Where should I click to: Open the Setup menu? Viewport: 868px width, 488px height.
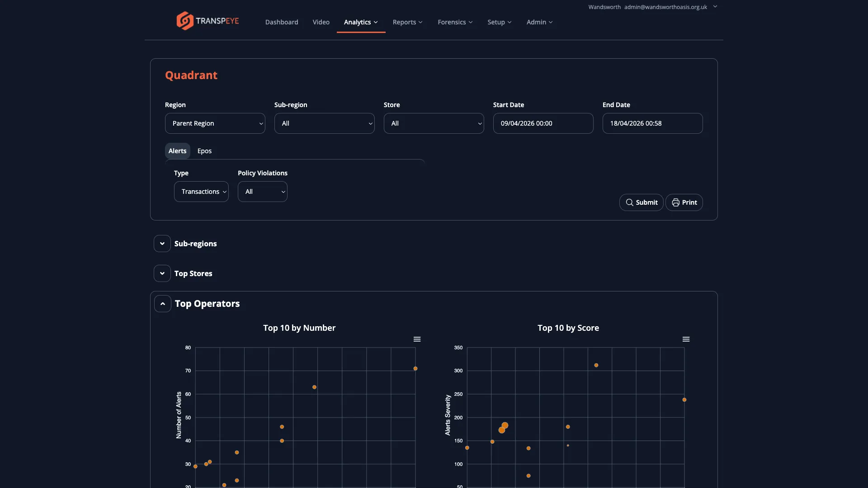pos(499,22)
